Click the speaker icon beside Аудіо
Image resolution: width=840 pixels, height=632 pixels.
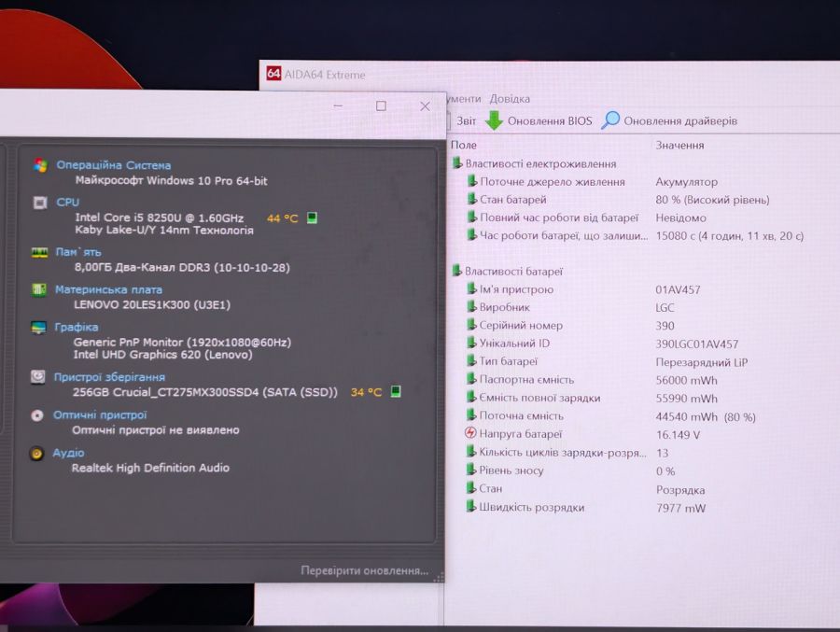point(36,454)
